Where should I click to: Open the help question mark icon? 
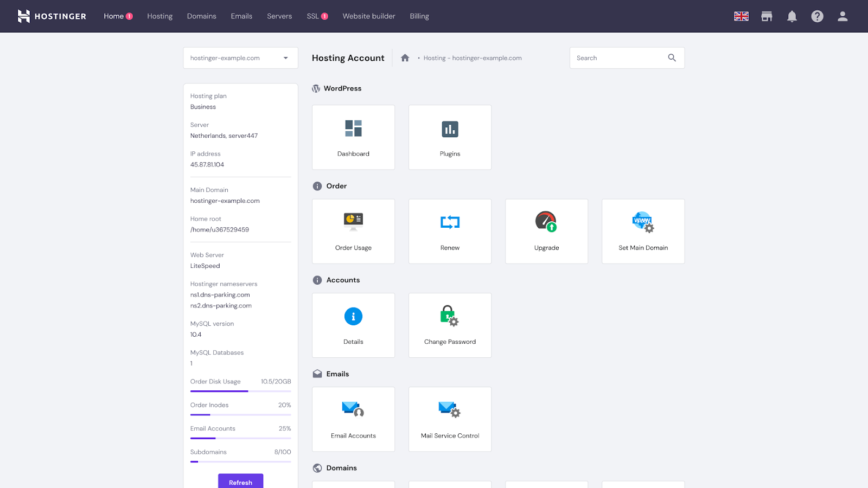[x=817, y=16]
